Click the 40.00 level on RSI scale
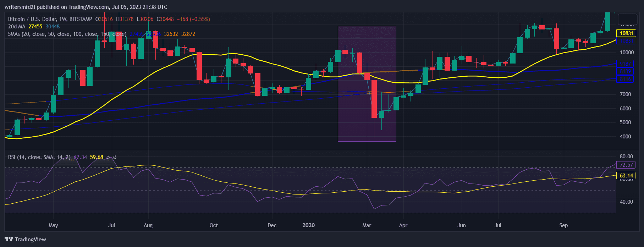644x247 pixels. [x=626, y=202]
